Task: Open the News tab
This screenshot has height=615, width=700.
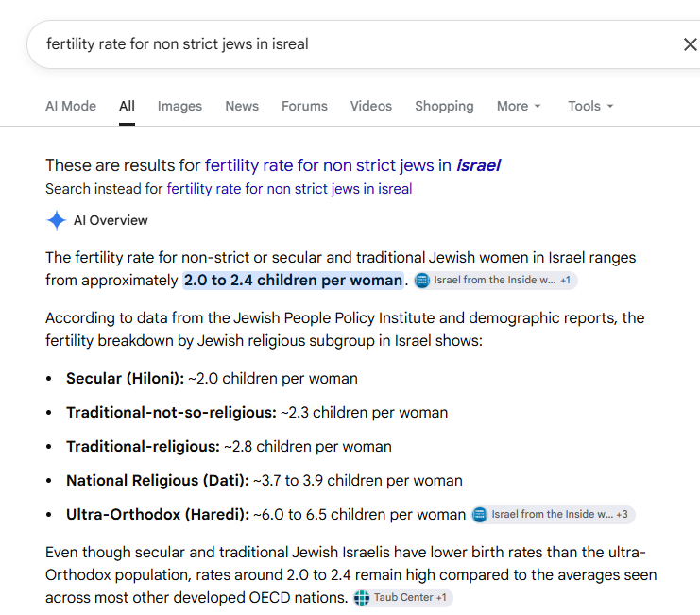Action: click(242, 106)
